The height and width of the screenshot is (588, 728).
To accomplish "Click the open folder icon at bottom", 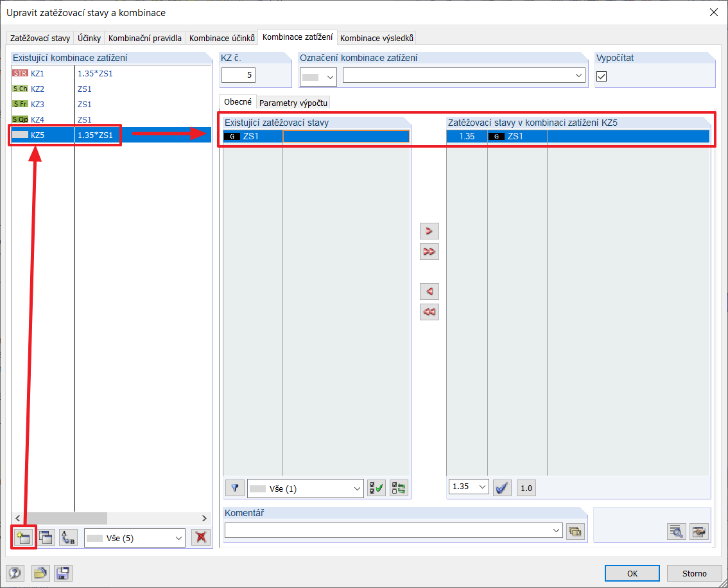I will [40, 573].
